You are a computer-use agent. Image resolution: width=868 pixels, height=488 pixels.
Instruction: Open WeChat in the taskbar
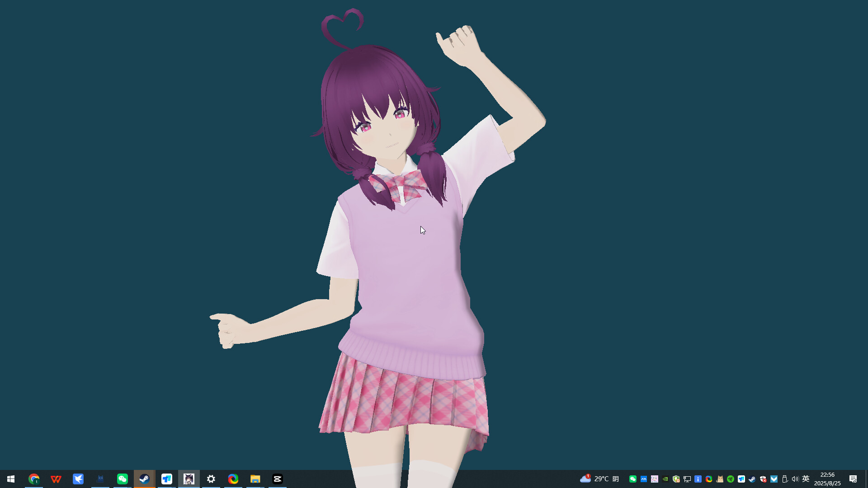click(x=123, y=479)
